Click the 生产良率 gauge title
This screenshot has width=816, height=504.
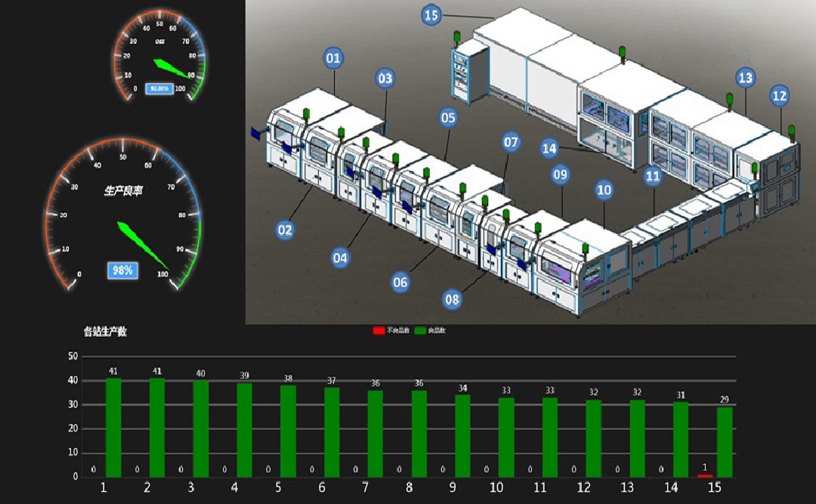click(123, 191)
